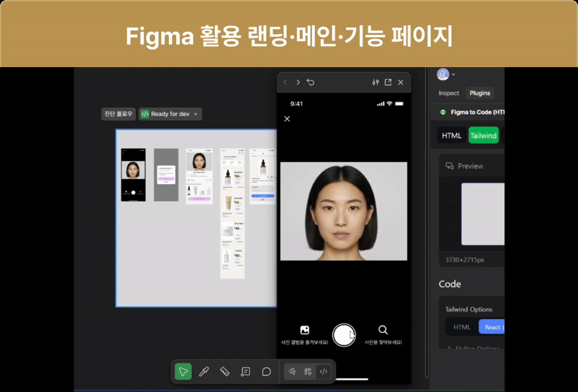Click the Figma to Code plugin icon
This screenshot has height=392, width=578.
[x=443, y=112]
